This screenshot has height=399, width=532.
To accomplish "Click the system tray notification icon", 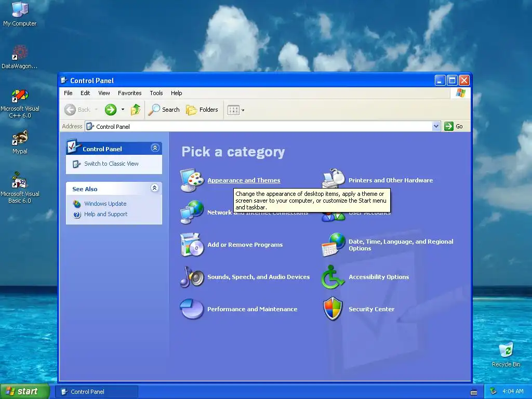I will pyautogui.click(x=494, y=391).
